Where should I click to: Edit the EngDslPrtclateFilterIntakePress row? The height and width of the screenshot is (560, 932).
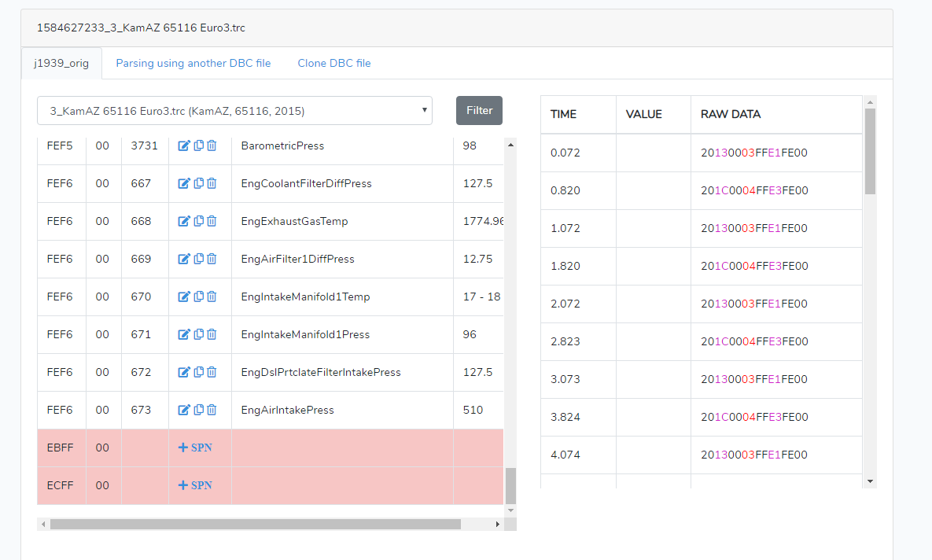(x=184, y=372)
